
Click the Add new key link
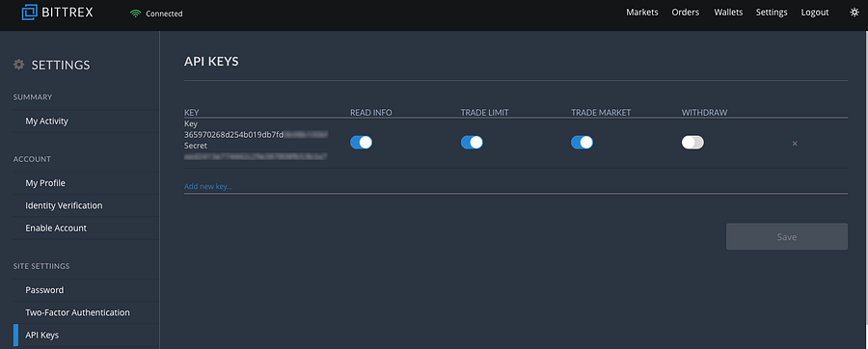(208, 186)
